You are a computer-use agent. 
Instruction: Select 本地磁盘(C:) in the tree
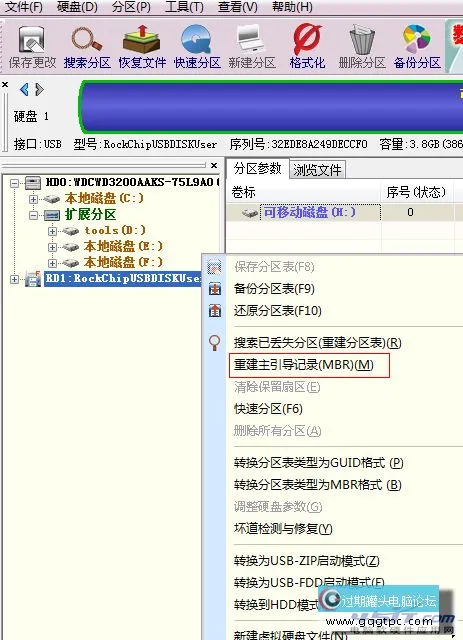tap(105, 198)
